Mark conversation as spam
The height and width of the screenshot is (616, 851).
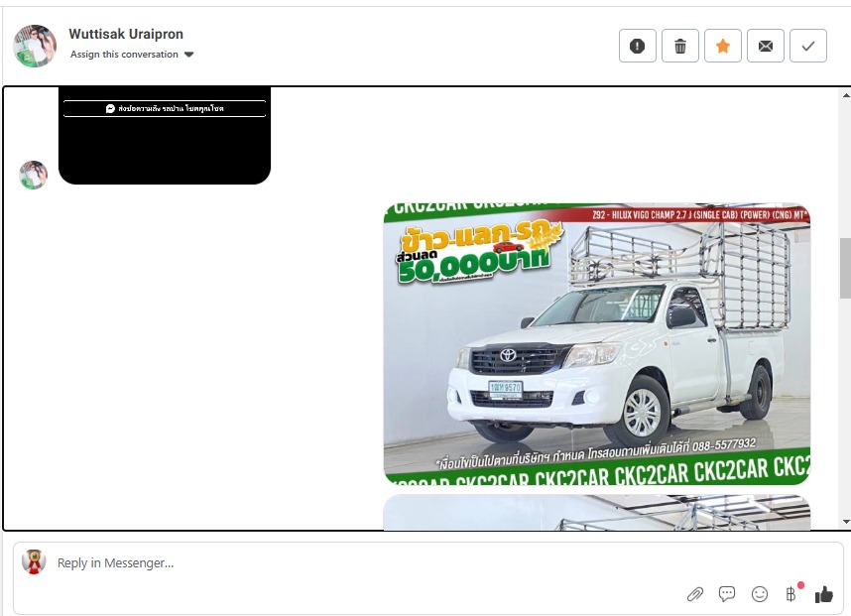point(637,46)
